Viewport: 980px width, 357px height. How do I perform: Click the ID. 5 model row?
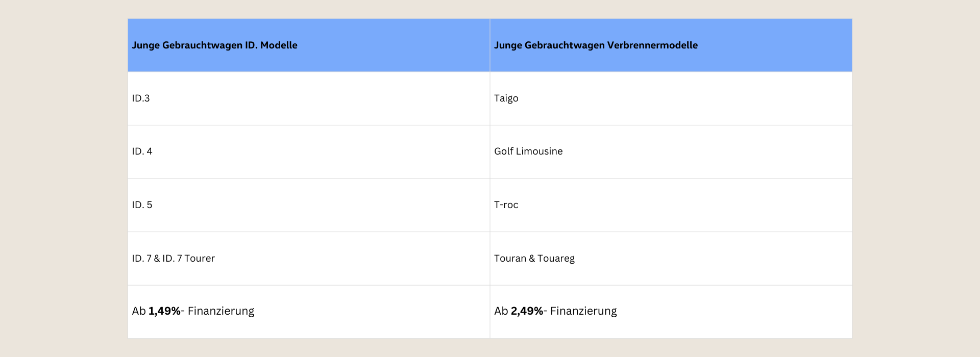[x=142, y=205]
